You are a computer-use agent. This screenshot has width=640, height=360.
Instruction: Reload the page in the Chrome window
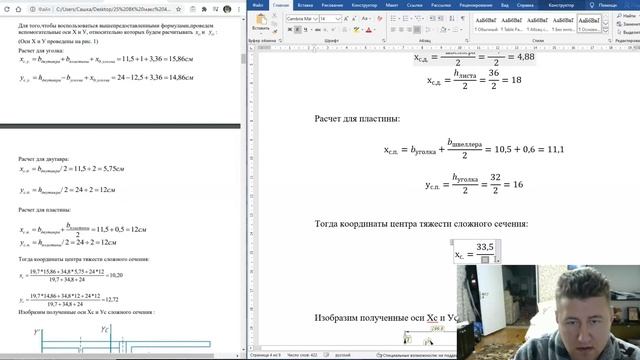point(7,9)
